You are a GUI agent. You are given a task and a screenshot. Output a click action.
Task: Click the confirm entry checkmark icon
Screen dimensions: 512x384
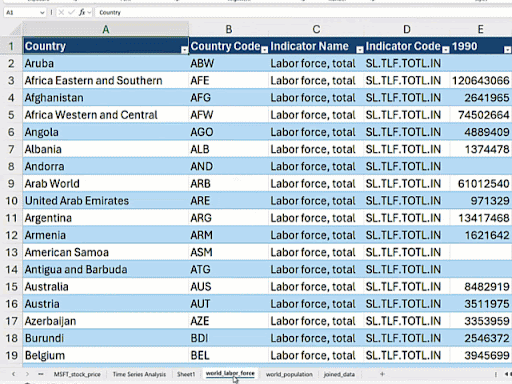coord(71,12)
